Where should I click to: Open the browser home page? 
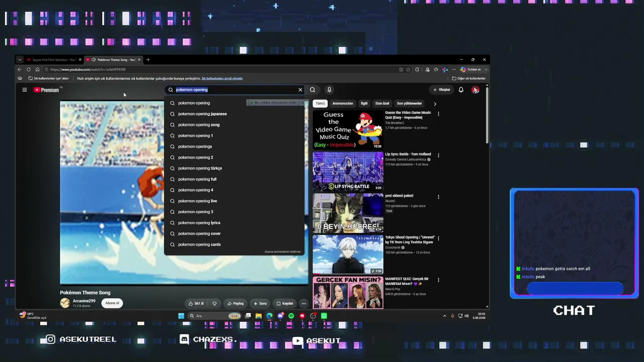pyautogui.click(x=37, y=69)
